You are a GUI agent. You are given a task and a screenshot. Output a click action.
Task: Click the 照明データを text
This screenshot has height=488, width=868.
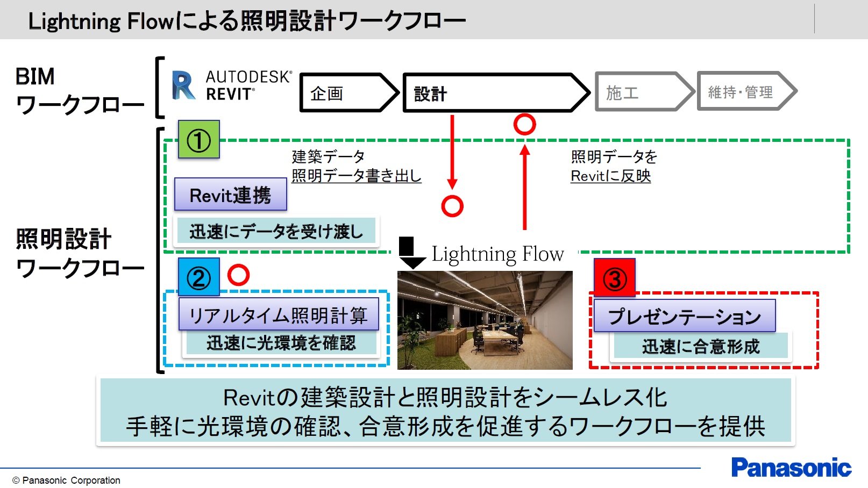click(614, 156)
